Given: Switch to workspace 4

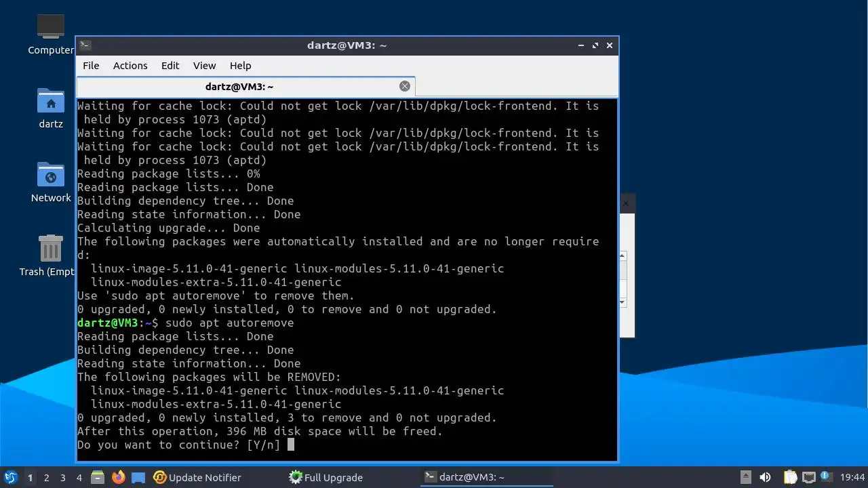Looking at the screenshot, I should point(79,477).
